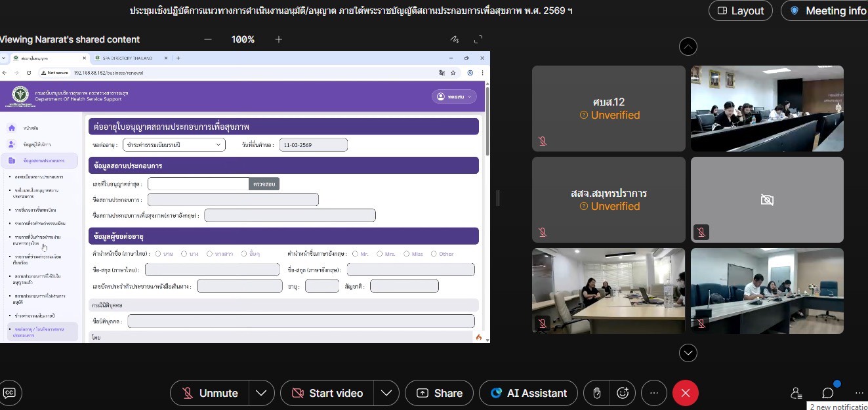Image resolution: width=868 pixels, height=410 pixels.
Task: Click the fullscreen shared content icon
Action: pyautogui.click(x=479, y=39)
